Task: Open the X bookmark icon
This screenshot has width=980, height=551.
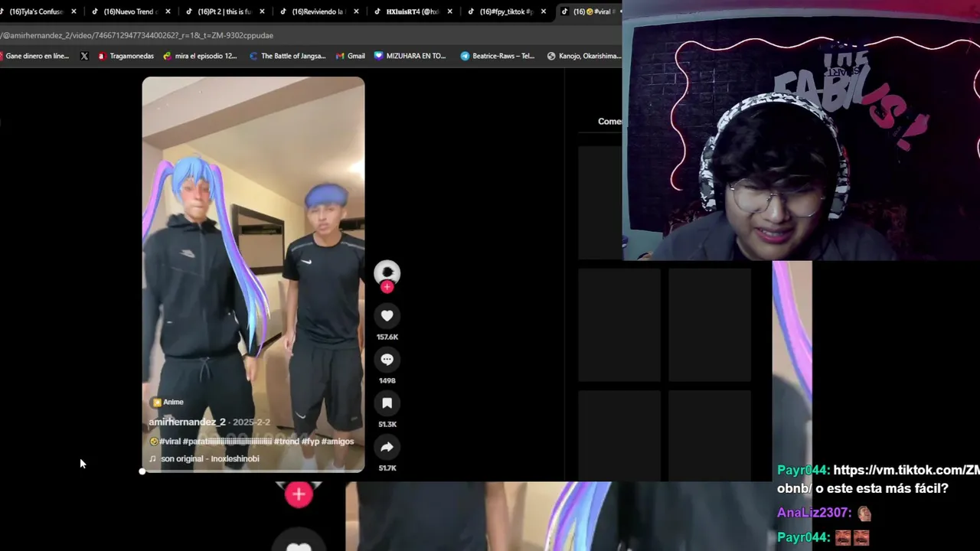Action: point(84,56)
